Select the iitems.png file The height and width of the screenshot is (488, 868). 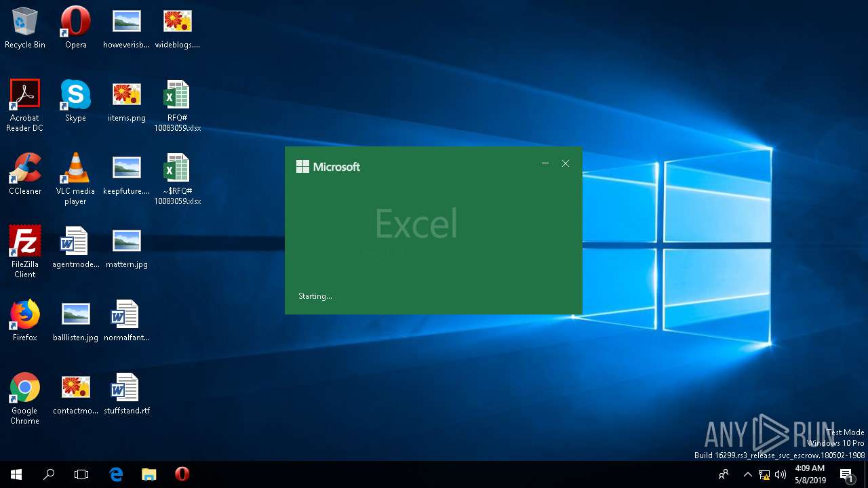coord(126,101)
